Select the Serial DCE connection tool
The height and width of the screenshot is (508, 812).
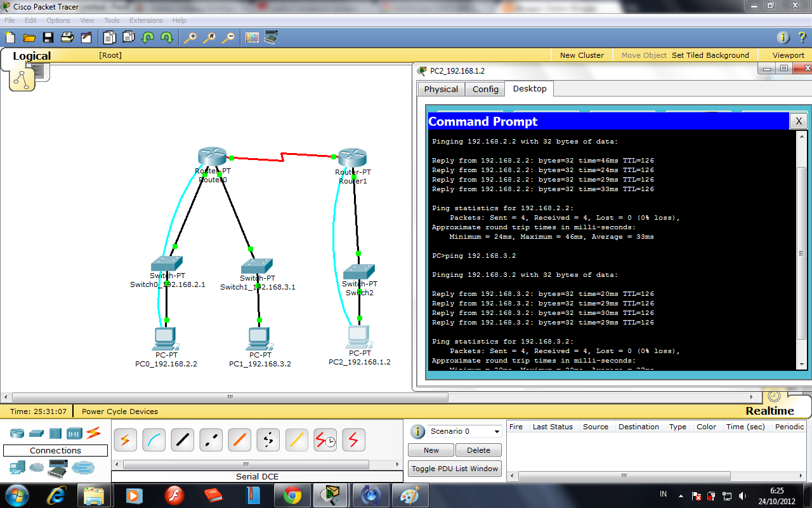point(325,439)
